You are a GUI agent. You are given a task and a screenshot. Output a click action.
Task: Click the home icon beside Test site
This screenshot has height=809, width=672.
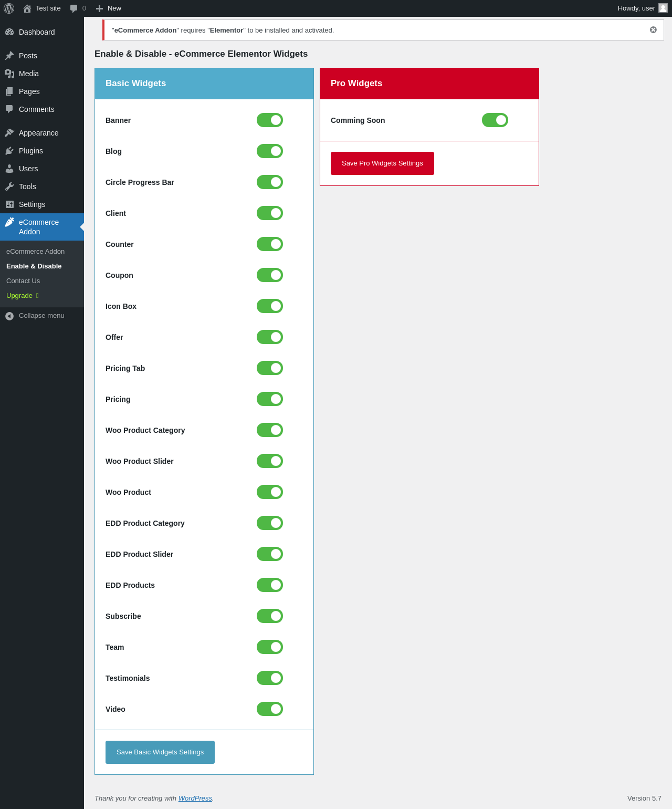[27, 8]
